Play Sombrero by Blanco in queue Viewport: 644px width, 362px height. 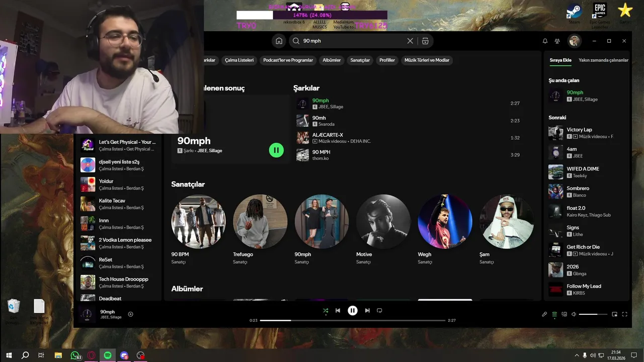coord(587,192)
